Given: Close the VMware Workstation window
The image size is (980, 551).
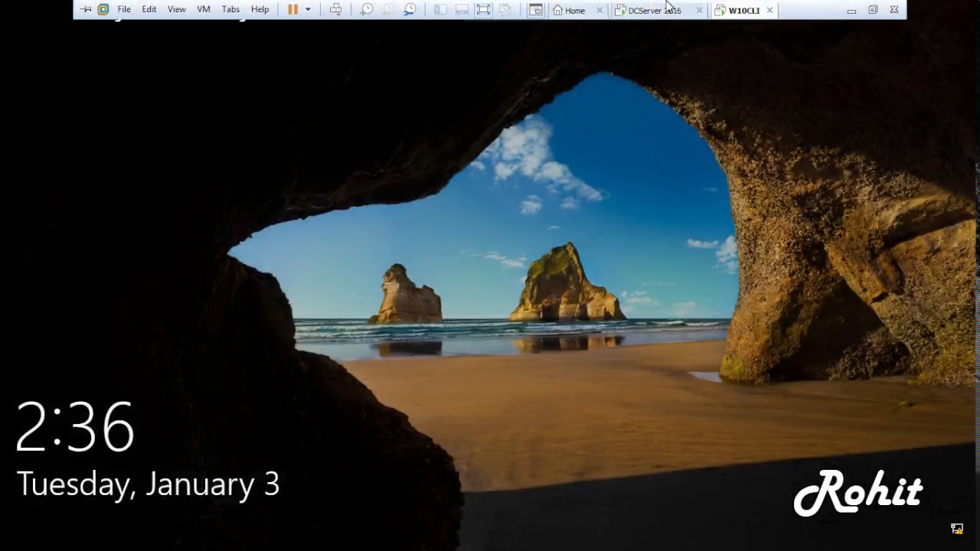Looking at the screenshot, I should click(x=894, y=10).
